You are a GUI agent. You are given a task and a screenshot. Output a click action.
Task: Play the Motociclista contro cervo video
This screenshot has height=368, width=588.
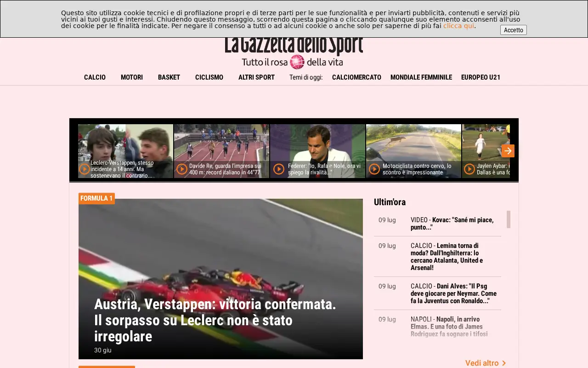pyautogui.click(x=374, y=169)
